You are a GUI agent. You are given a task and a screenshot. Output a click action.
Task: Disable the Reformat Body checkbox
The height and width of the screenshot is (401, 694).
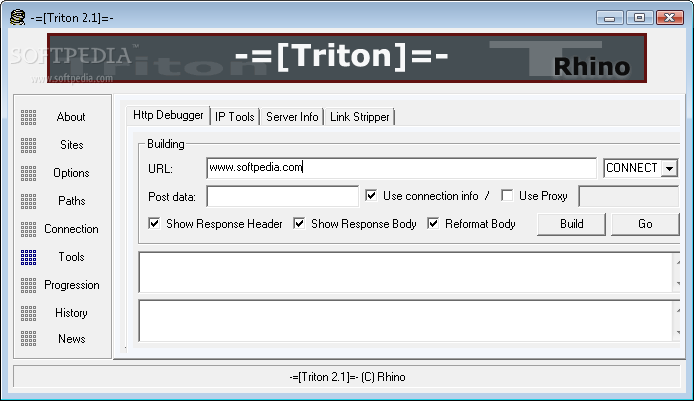[433, 224]
